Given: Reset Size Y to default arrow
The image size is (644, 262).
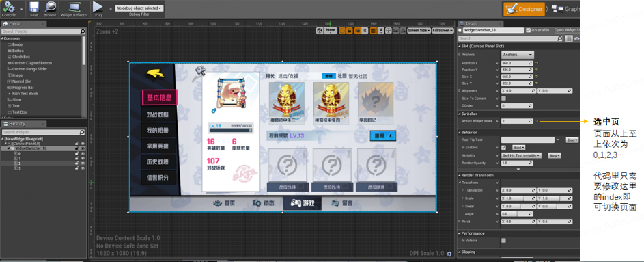Looking at the screenshot, I should pos(536,83).
